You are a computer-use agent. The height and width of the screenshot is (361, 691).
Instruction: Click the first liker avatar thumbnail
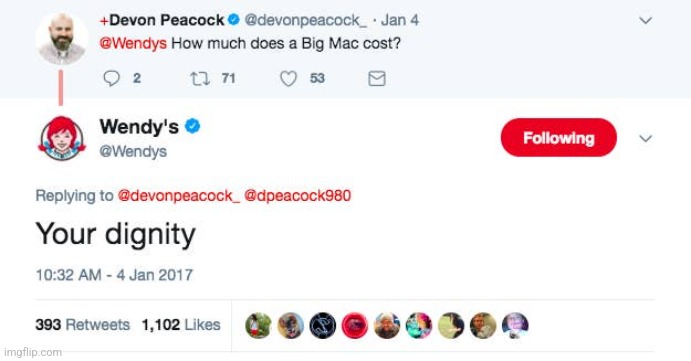[x=258, y=325]
